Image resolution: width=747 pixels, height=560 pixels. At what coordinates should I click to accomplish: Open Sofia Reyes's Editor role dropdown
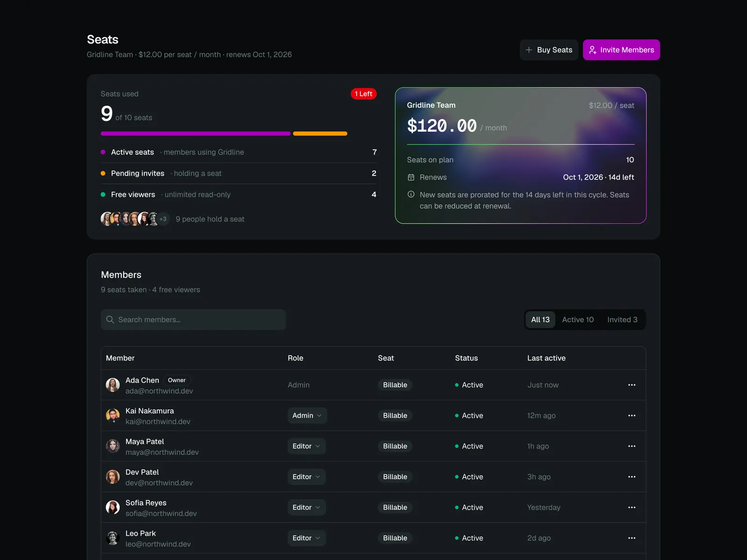click(x=306, y=507)
